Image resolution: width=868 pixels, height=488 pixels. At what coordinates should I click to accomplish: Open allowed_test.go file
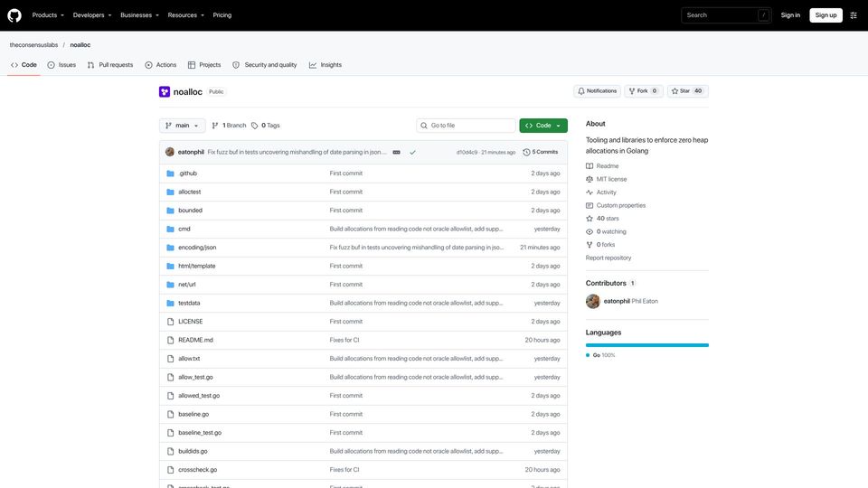pos(199,396)
